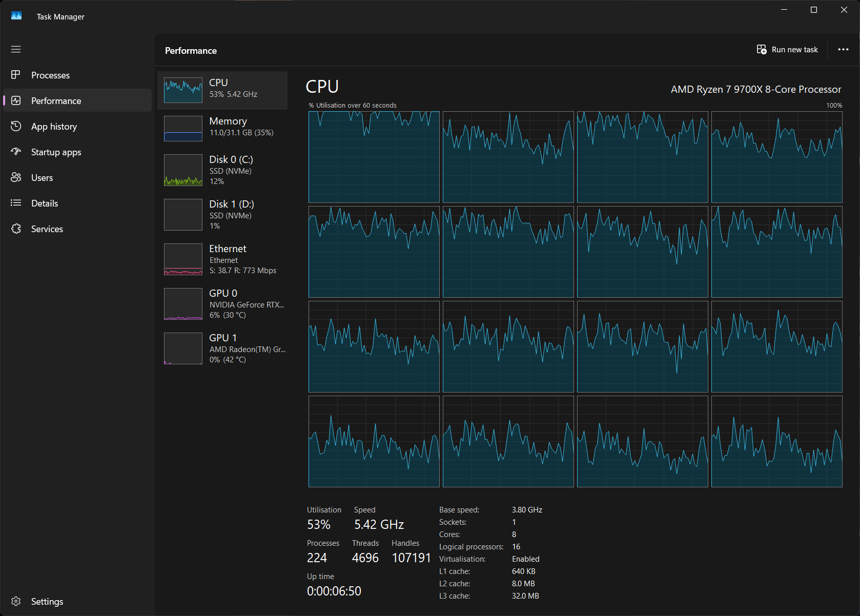This screenshot has width=860, height=616.
Task: Open Settings gear icon
Action: tap(16, 601)
